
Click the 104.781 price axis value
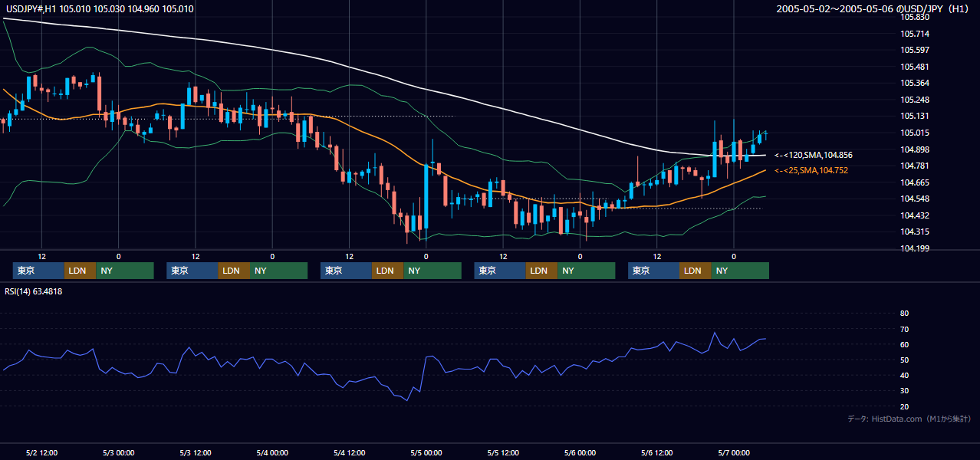click(915, 166)
